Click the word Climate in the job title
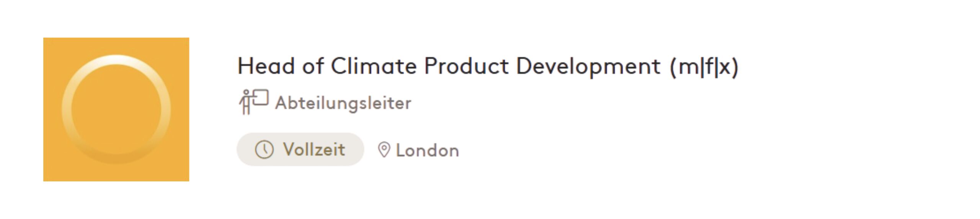The height and width of the screenshot is (219, 980). point(373,66)
